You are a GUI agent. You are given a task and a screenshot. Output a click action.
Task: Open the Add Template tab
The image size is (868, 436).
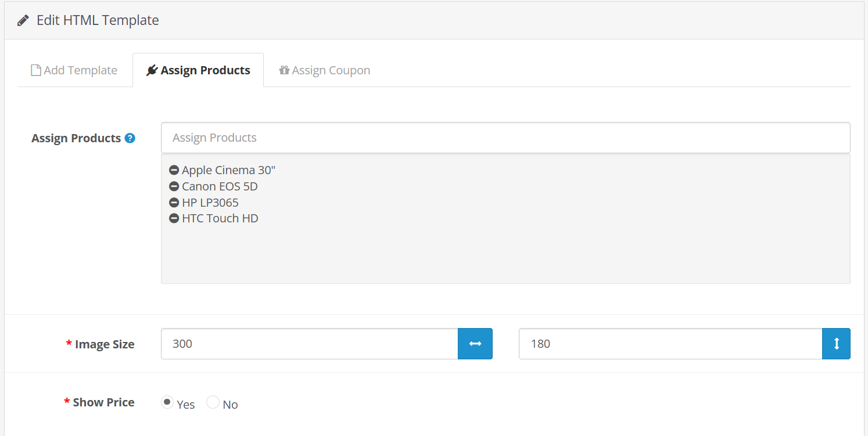(74, 70)
